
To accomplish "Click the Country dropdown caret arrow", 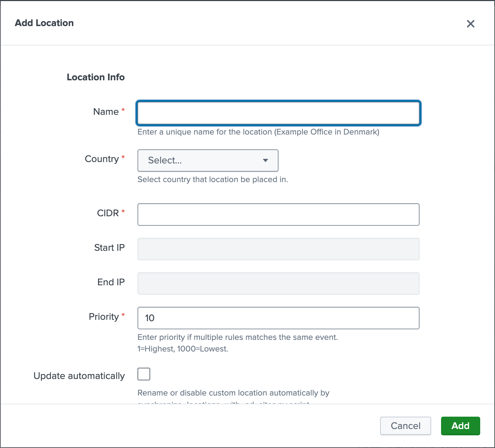I will [x=265, y=161].
